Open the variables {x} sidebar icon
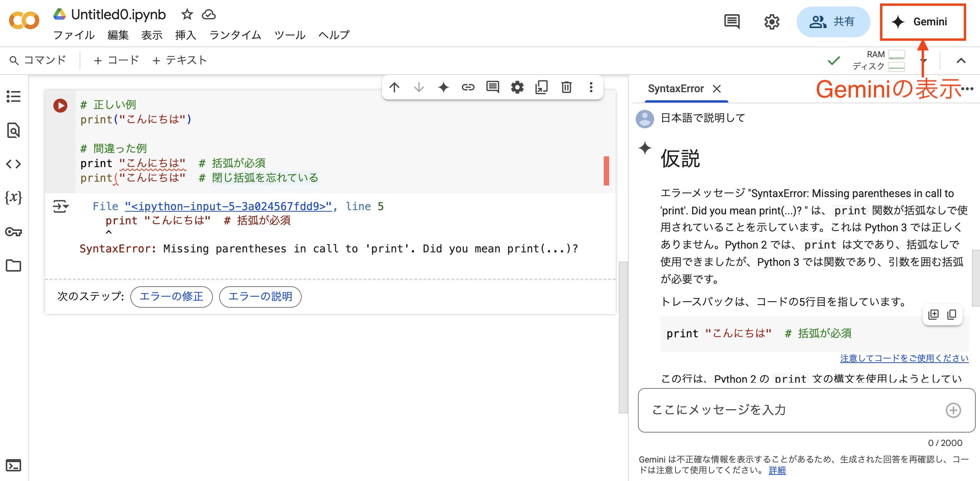The image size is (980, 481). pyautogui.click(x=13, y=197)
